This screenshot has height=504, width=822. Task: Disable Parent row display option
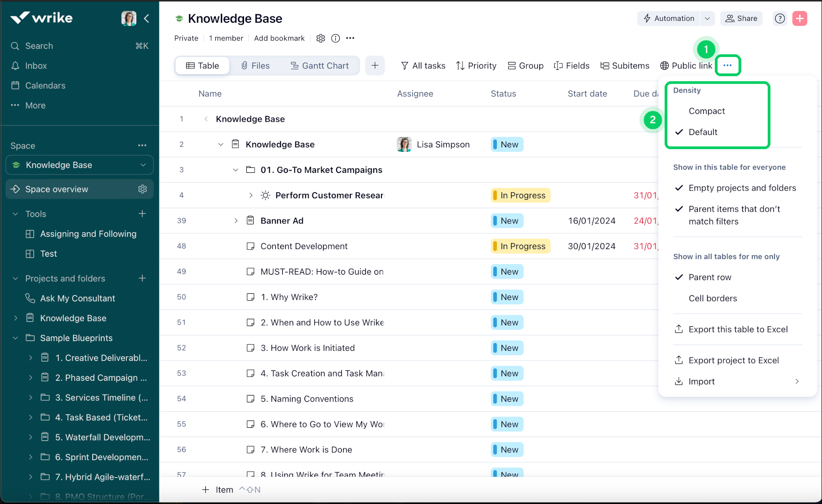coord(709,277)
